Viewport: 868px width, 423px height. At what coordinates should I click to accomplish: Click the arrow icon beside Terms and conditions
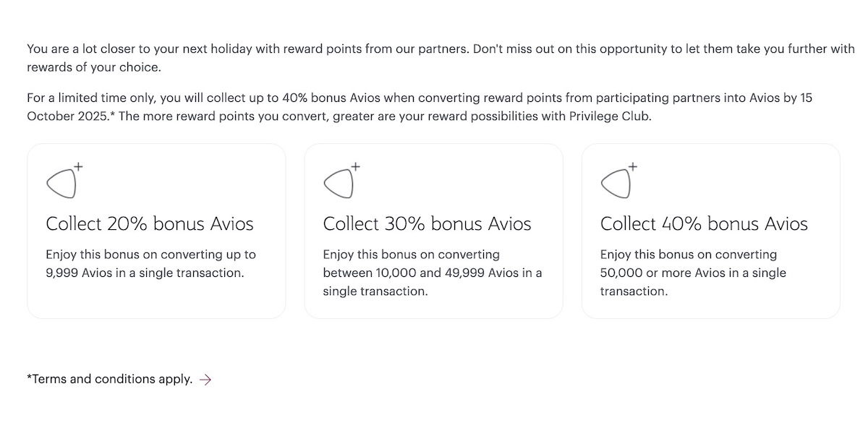coord(205,379)
